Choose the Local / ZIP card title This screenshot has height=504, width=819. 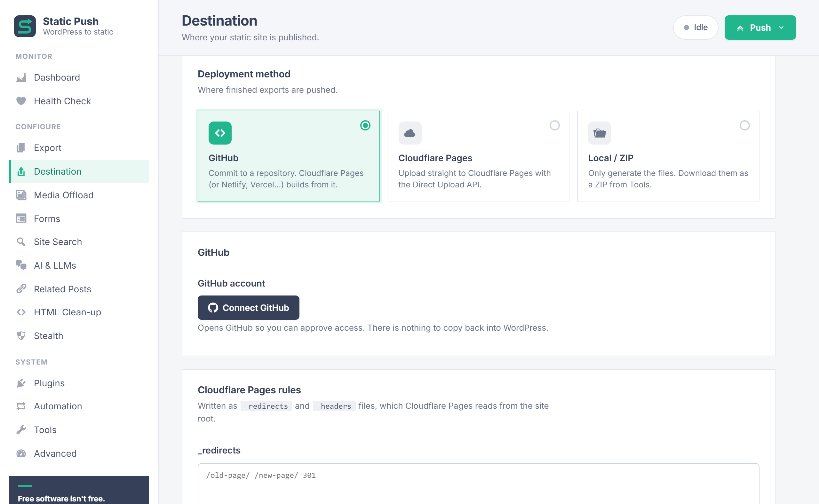click(611, 158)
